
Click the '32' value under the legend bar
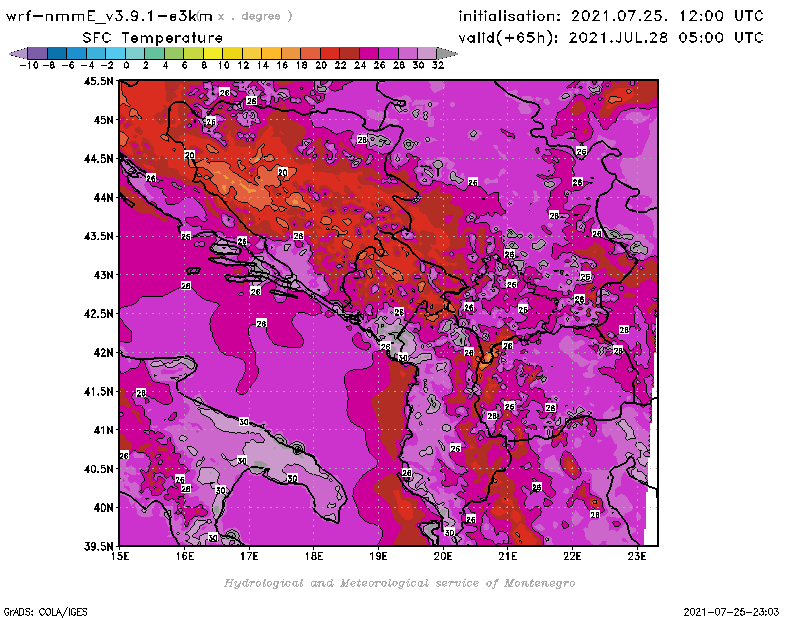point(438,65)
